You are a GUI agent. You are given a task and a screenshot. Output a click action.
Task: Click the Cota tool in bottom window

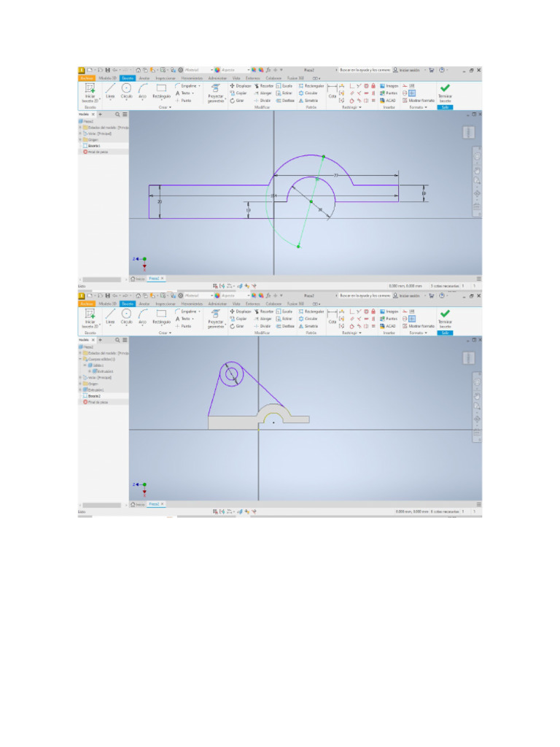332,317
